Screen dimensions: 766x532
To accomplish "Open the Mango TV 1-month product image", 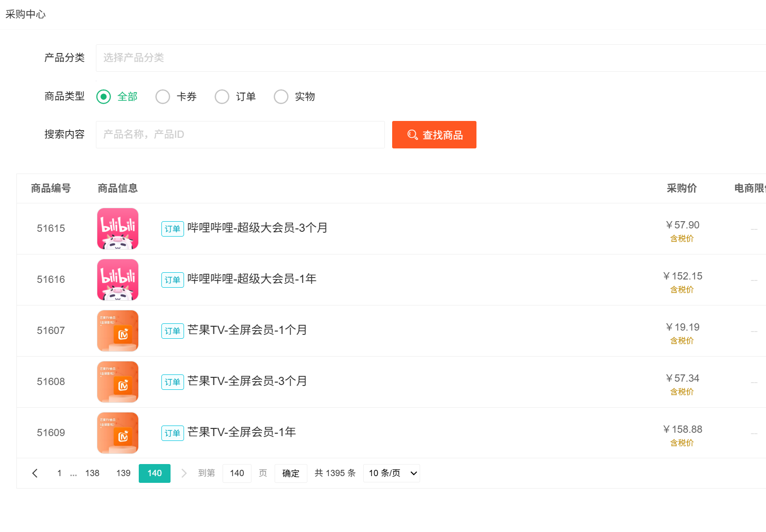I will tap(118, 331).
